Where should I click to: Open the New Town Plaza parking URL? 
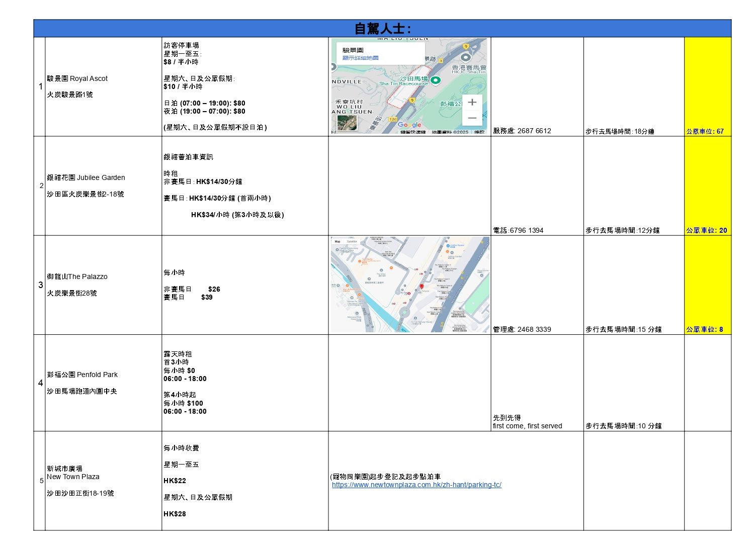416,485
